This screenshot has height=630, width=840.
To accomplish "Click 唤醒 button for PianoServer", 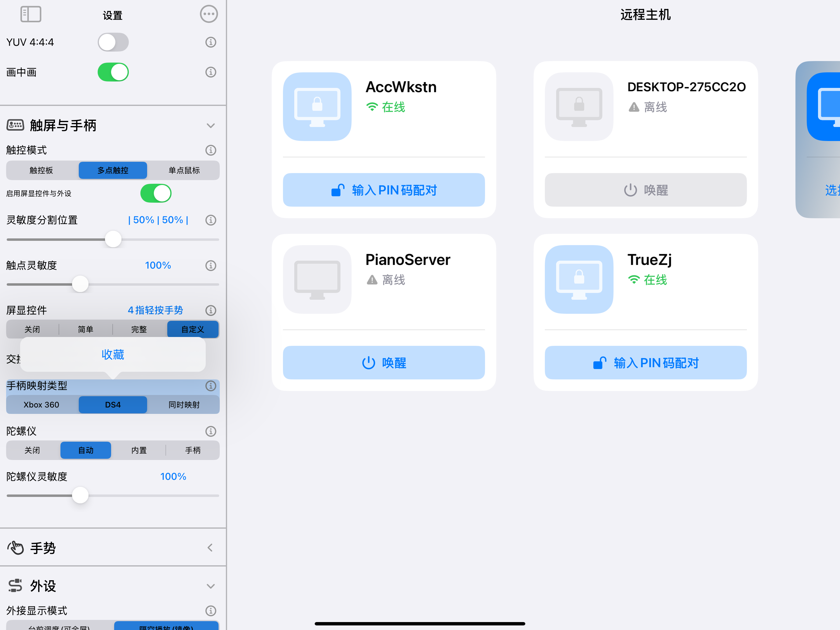I will pos(384,363).
